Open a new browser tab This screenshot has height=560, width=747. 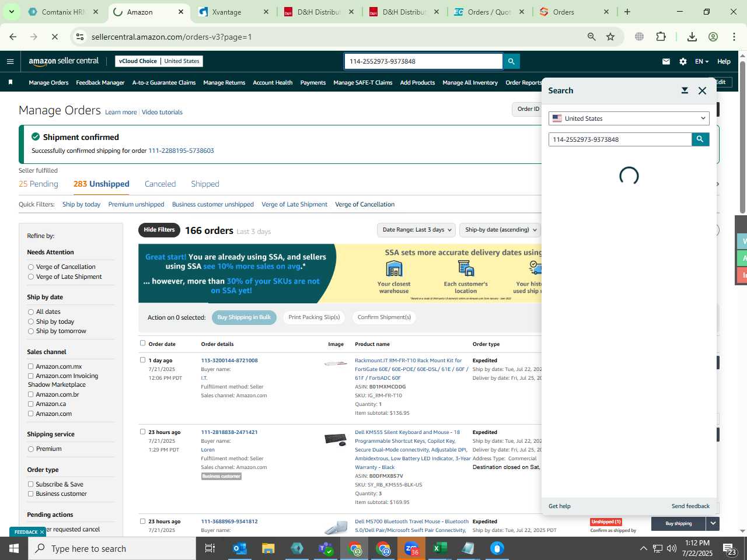click(x=627, y=12)
